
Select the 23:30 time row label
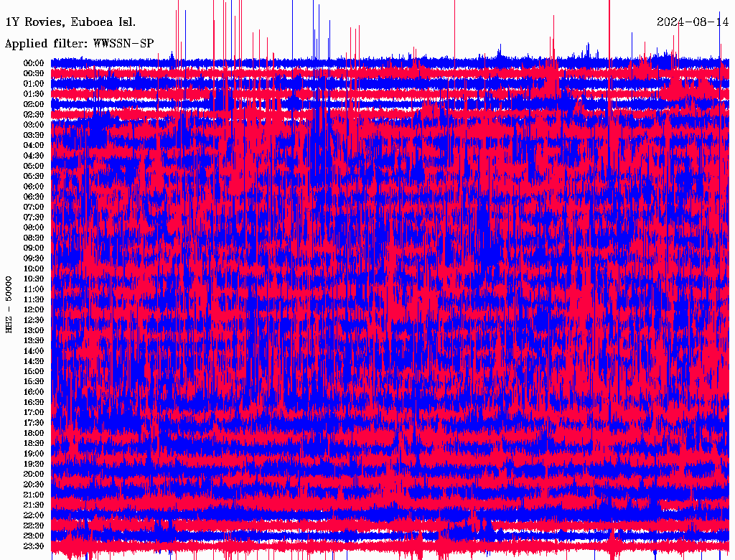pos(34,546)
